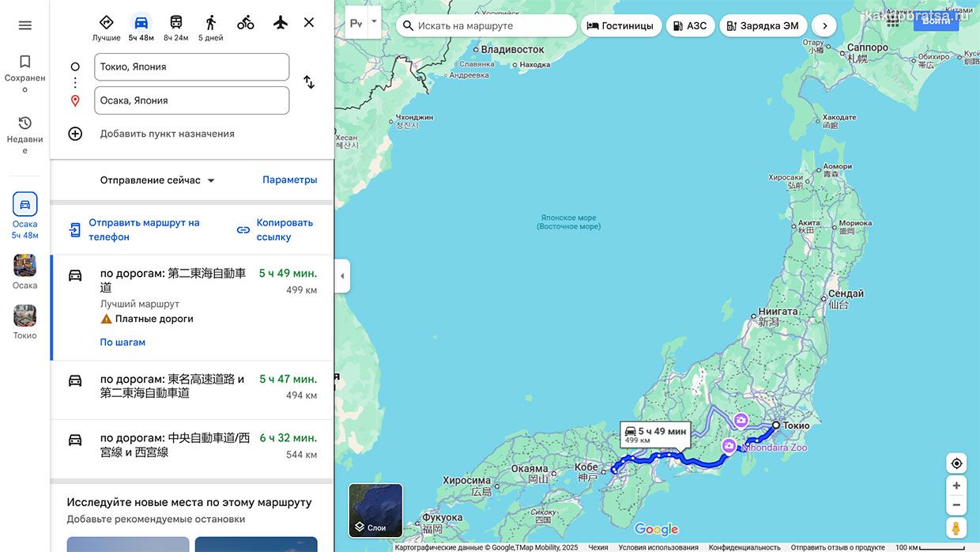Select the Osaka 5h 48m route shortcut

point(24,215)
